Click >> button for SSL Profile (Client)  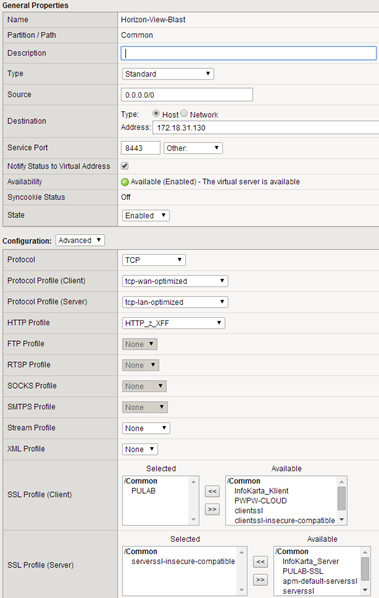pos(212,509)
